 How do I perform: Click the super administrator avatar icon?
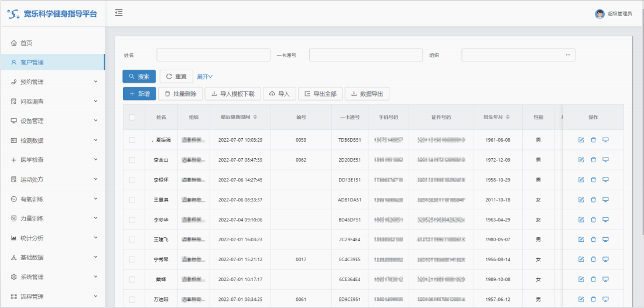pyautogui.click(x=600, y=13)
